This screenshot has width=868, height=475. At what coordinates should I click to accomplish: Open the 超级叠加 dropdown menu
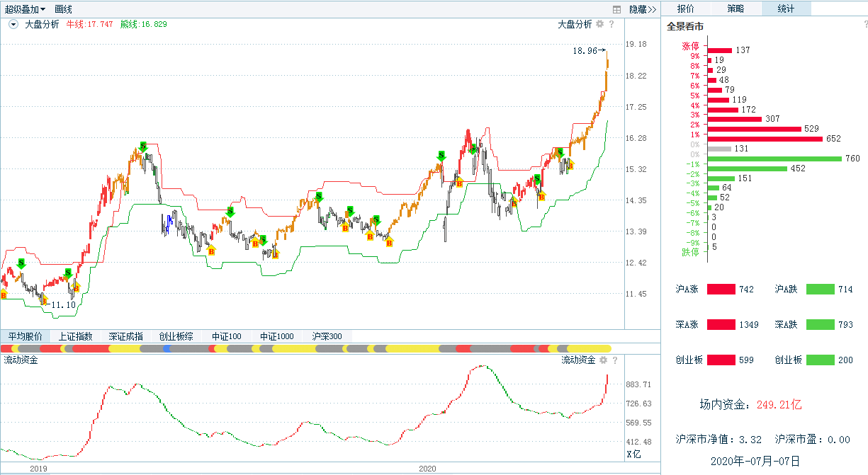(26, 9)
